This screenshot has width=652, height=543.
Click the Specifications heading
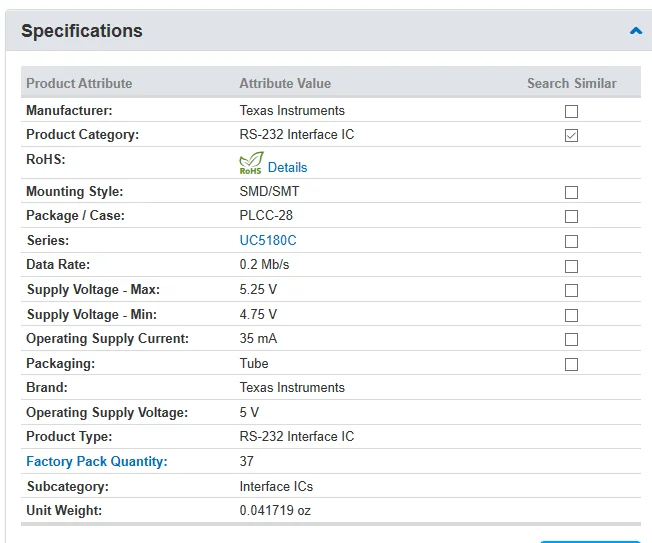(82, 31)
